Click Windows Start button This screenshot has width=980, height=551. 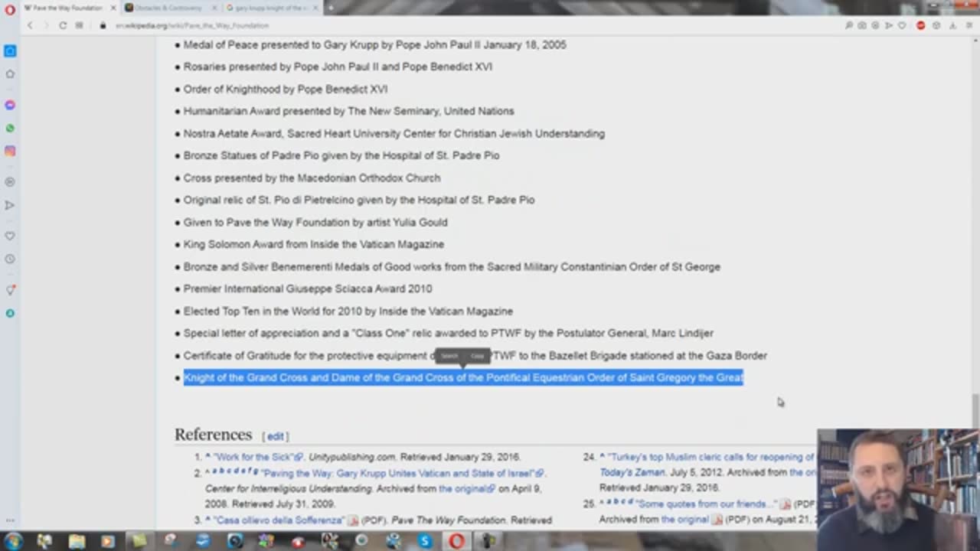click(x=13, y=541)
